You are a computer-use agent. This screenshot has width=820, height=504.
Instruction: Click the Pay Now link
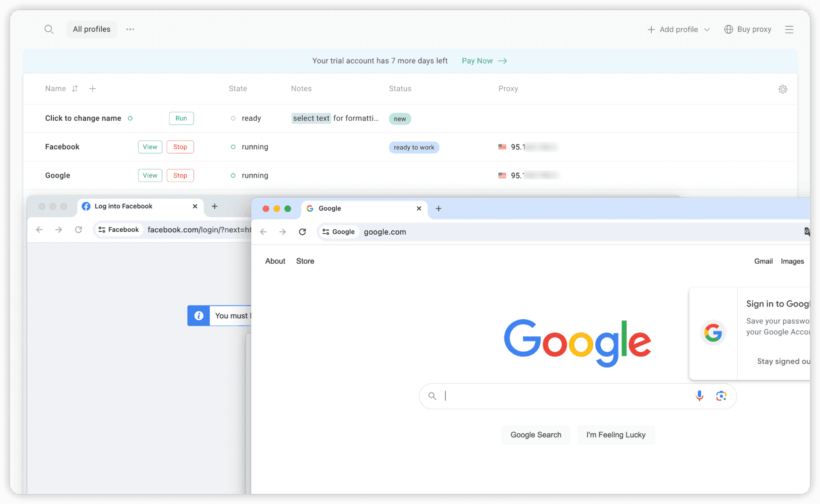click(477, 61)
